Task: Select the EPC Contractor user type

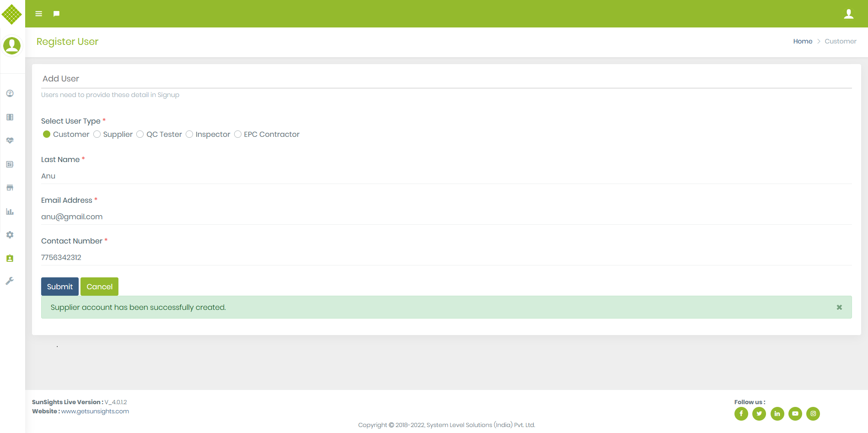Action: click(238, 134)
